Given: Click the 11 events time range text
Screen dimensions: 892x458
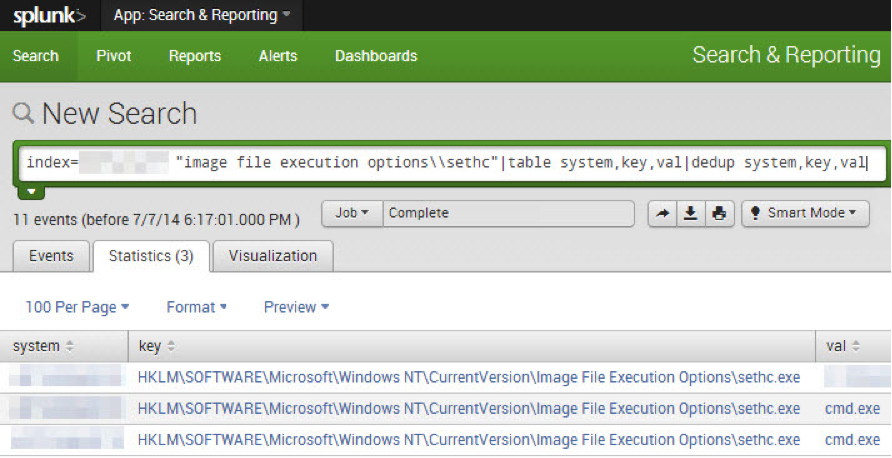Looking at the screenshot, I should 156,220.
